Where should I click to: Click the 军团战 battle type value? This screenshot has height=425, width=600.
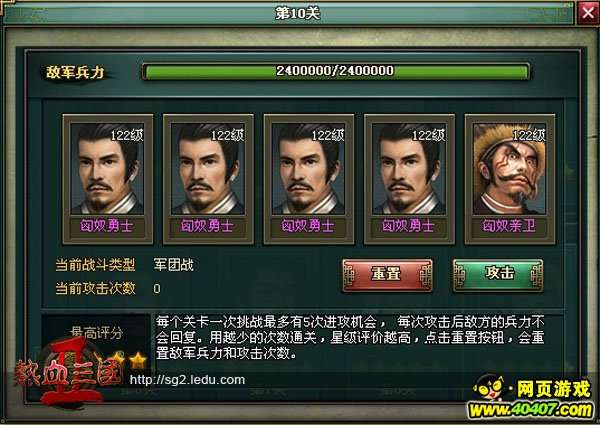(174, 265)
